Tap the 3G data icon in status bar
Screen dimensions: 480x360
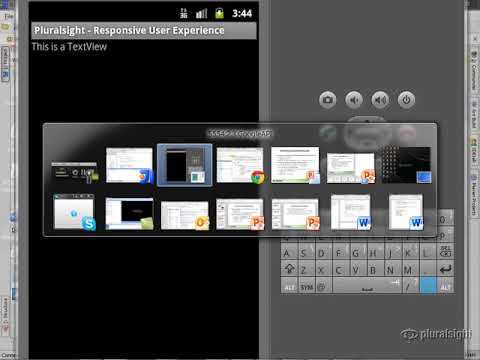point(184,13)
